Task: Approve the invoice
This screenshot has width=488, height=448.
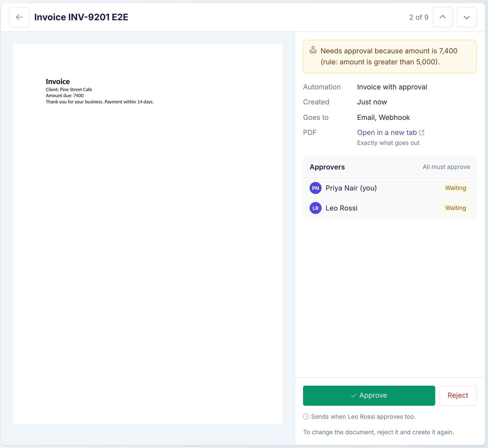Action: tap(369, 395)
